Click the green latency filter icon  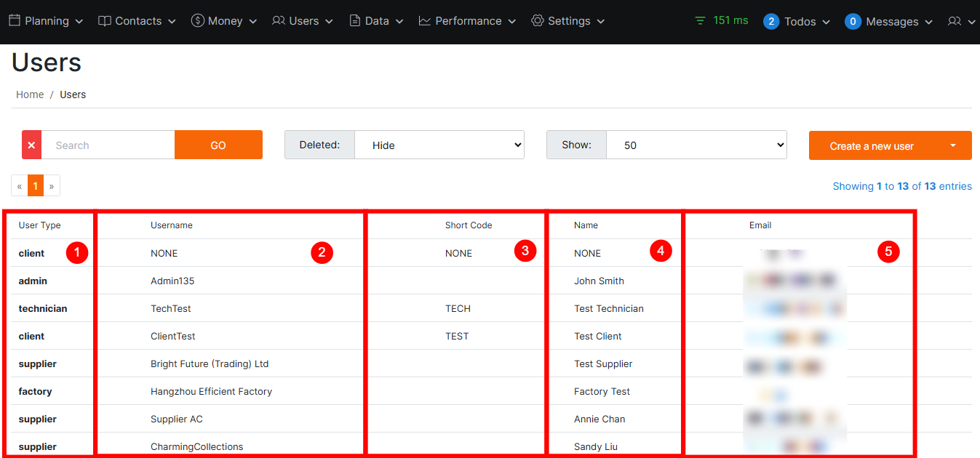700,21
